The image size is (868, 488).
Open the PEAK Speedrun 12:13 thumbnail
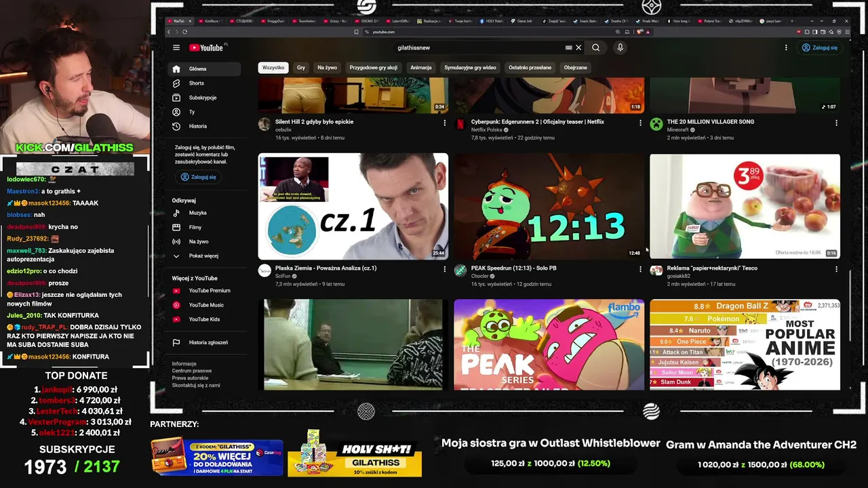click(x=549, y=207)
